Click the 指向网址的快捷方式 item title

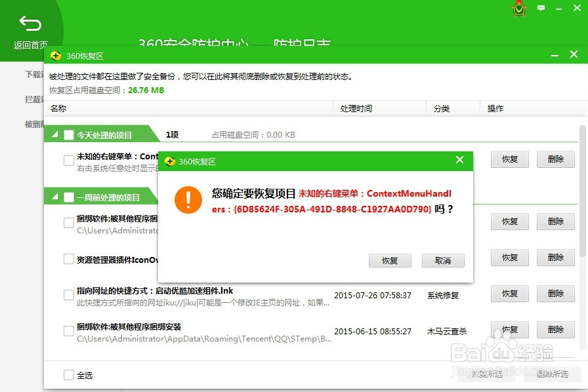[155, 291]
